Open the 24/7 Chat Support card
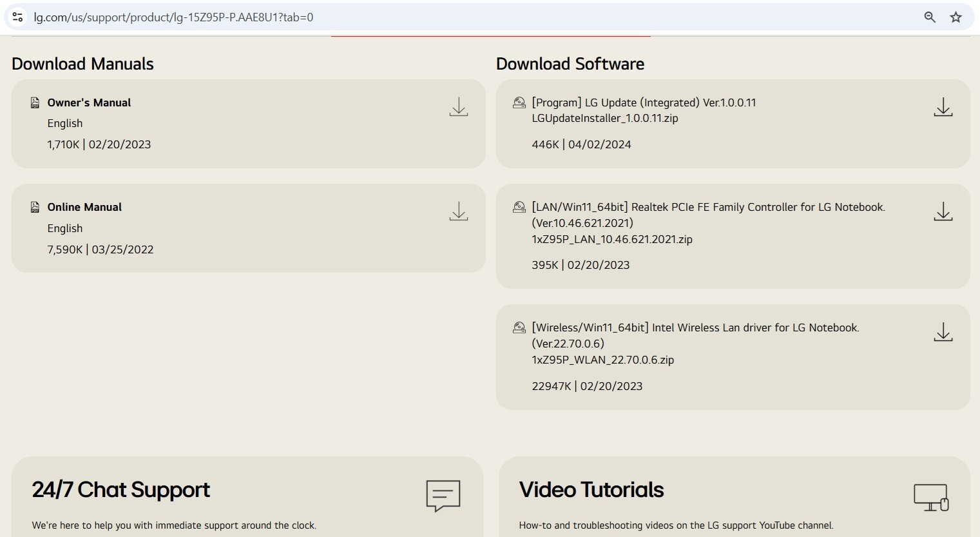The image size is (980, 537). 120,490
